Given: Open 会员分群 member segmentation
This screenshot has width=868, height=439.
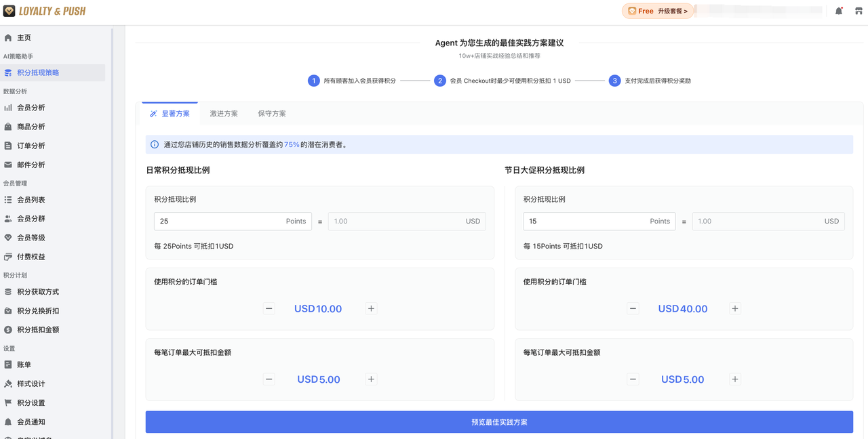Looking at the screenshot, I should [x=33, y=218].
